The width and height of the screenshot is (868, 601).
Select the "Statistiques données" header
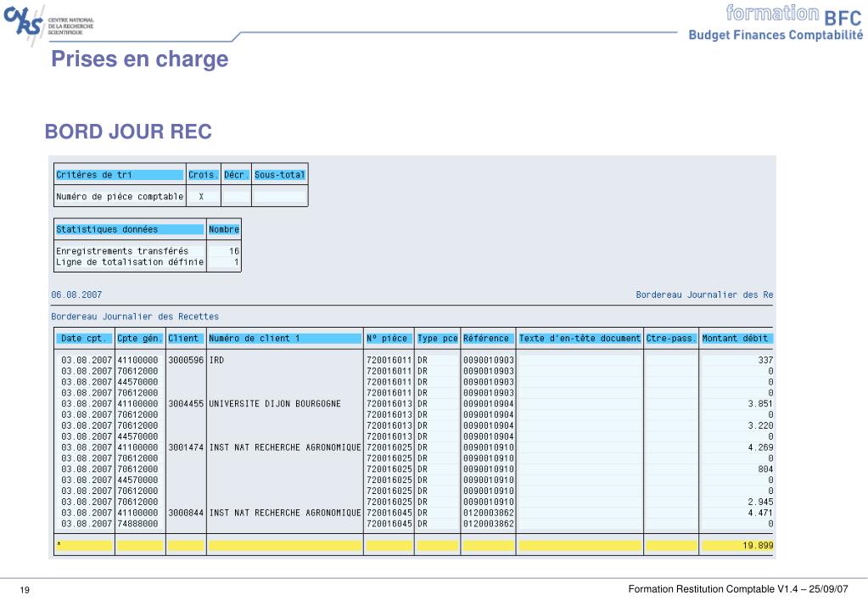click(x=130, y=229)
